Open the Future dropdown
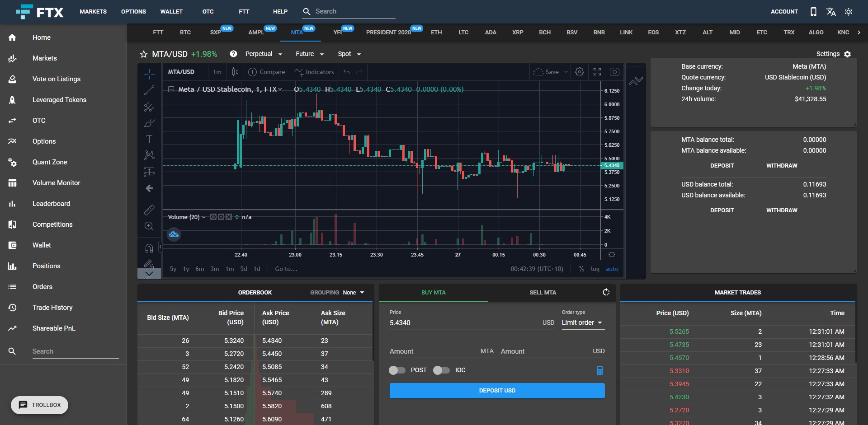868x425 pixels. (310, 54)
